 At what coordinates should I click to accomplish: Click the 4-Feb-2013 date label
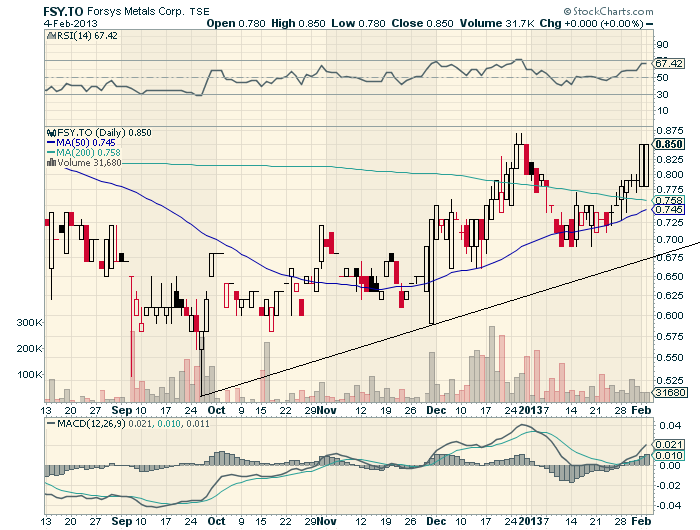[x=70, y=23]
